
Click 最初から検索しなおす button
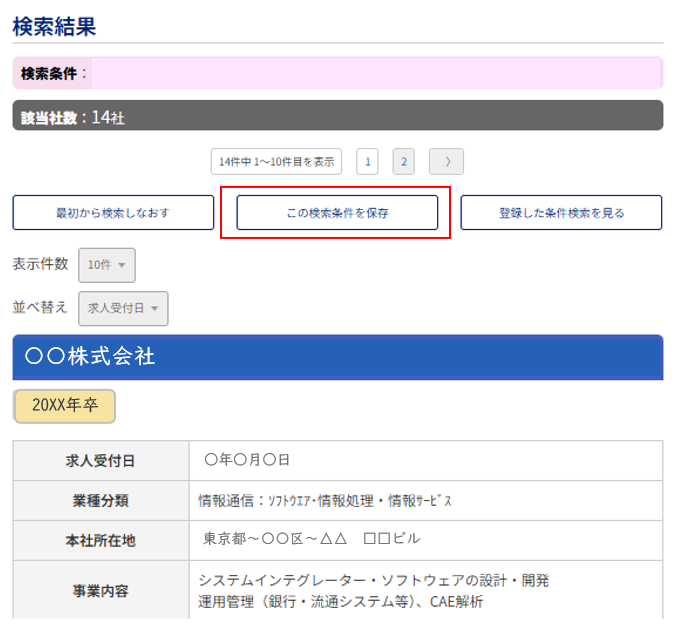click(113, 213)
